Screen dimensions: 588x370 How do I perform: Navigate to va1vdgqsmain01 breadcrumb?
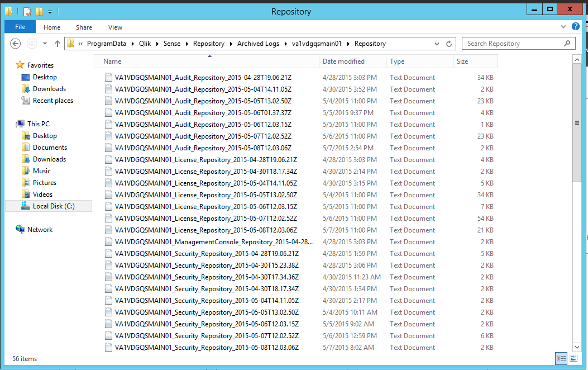317,44
